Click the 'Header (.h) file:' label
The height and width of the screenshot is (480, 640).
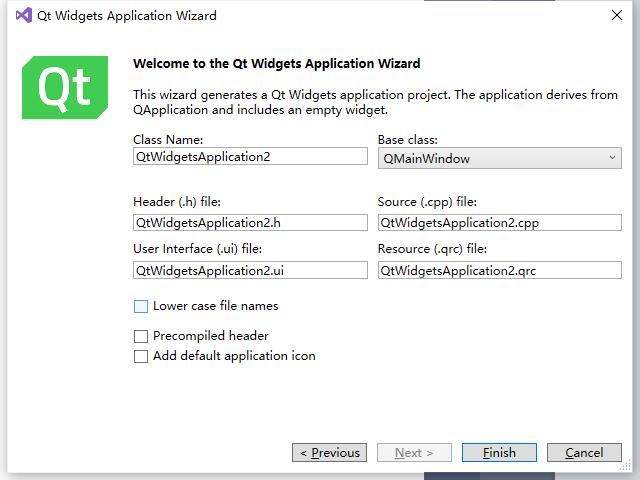(177, 202)
